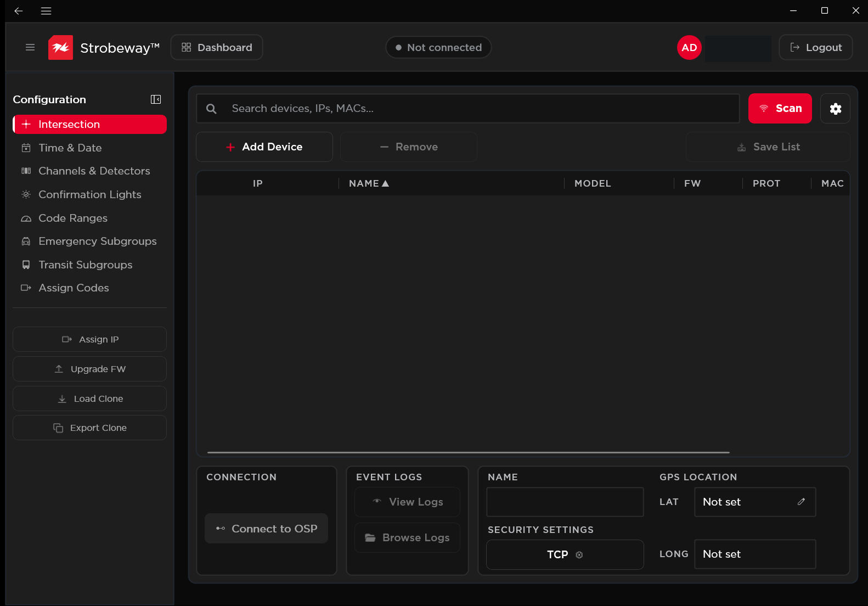Click the Export Clone button

coord(90,428)
